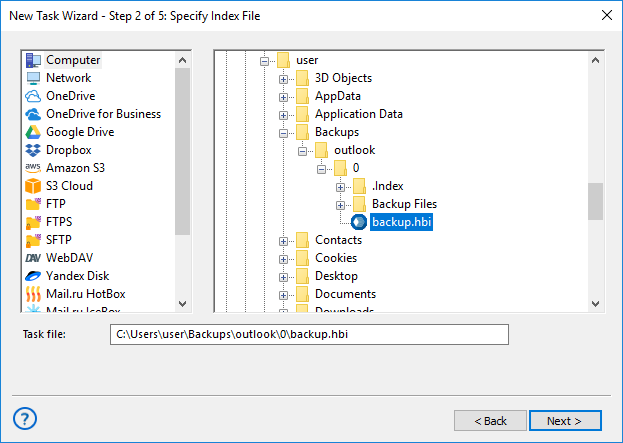The width and height of the screenshot is (623, 443).
Task: Select the Amazon S3 label
Action: pos(75,168)
